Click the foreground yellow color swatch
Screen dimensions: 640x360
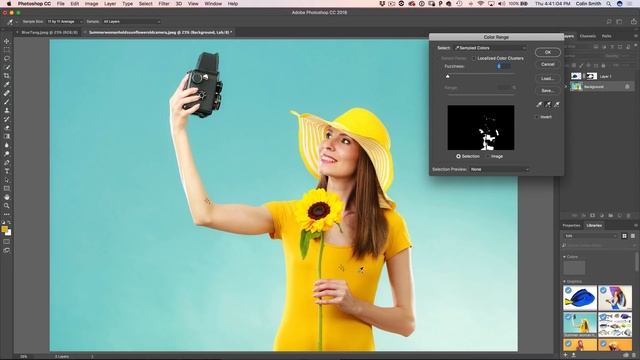click(x=4, y=229)
